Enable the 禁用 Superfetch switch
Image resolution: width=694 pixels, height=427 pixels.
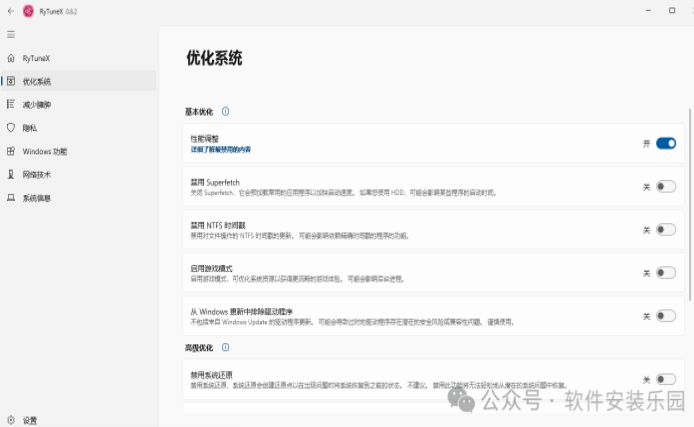(666, 186)
